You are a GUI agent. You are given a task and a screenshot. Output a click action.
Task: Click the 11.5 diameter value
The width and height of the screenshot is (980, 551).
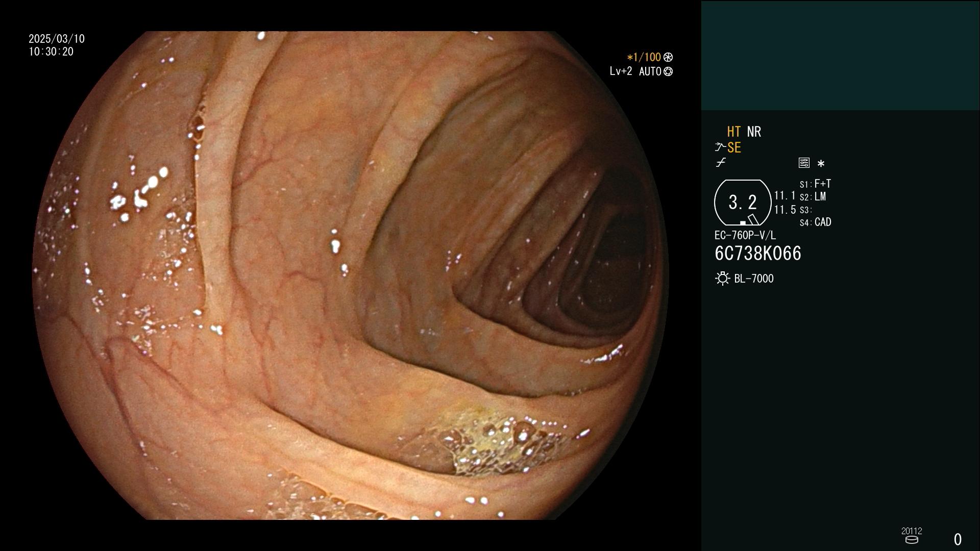click(785, 210)
